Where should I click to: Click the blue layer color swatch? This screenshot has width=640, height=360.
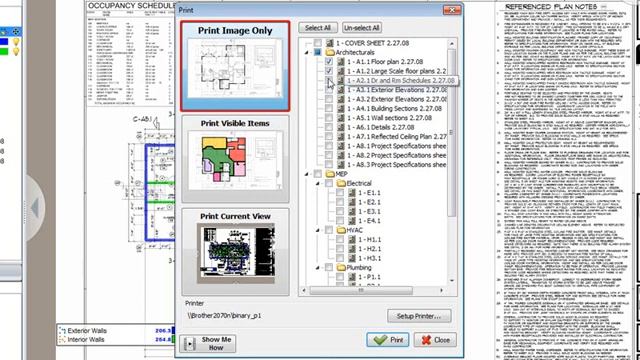point(4,42)
